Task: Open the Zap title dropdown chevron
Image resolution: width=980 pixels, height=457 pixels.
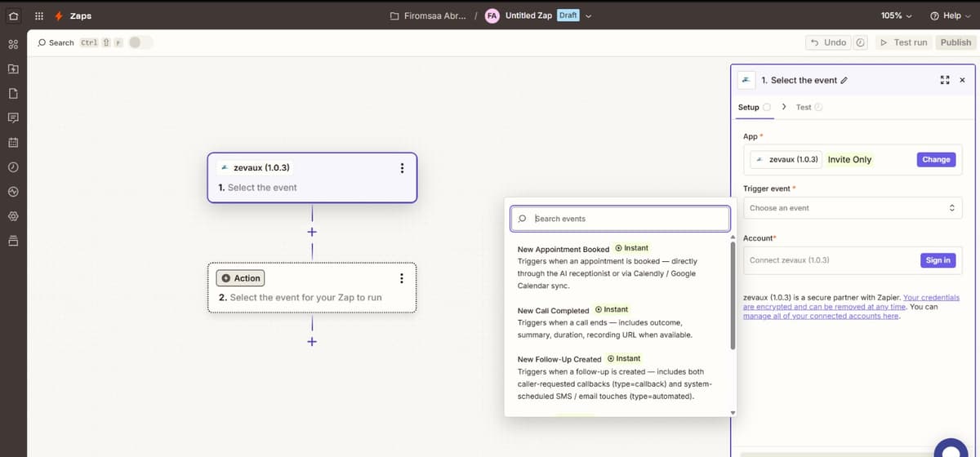Action: [587, 16]
